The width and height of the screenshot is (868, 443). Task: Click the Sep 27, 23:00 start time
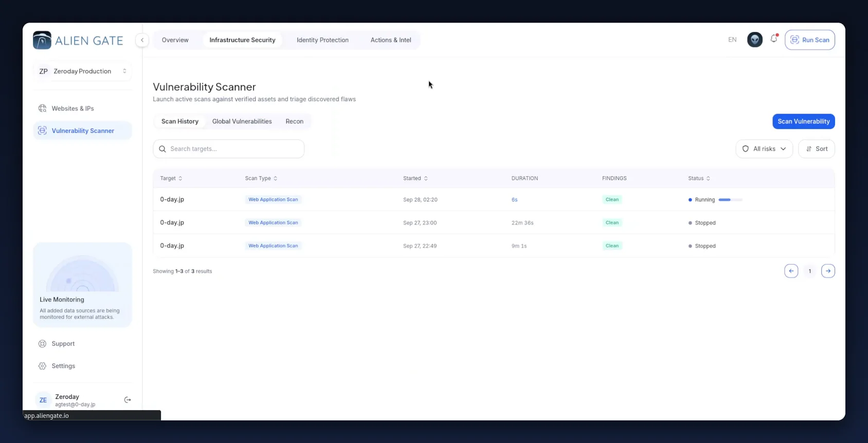(x=420, y=223)
